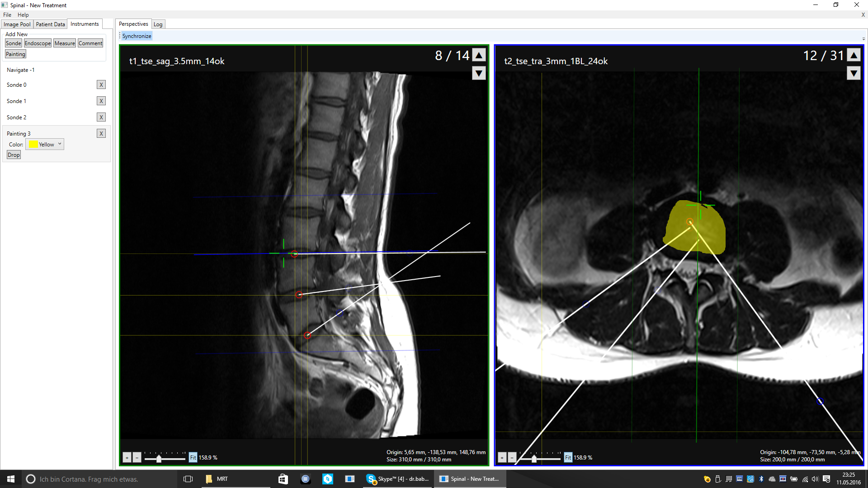
Task: Add a new Endoscope instrument
Action: coord(38,43)
